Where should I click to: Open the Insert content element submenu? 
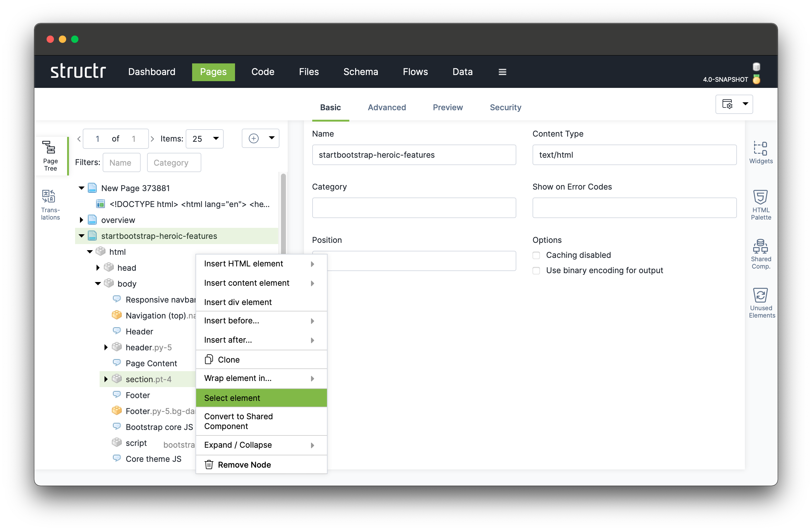[247, 283]
